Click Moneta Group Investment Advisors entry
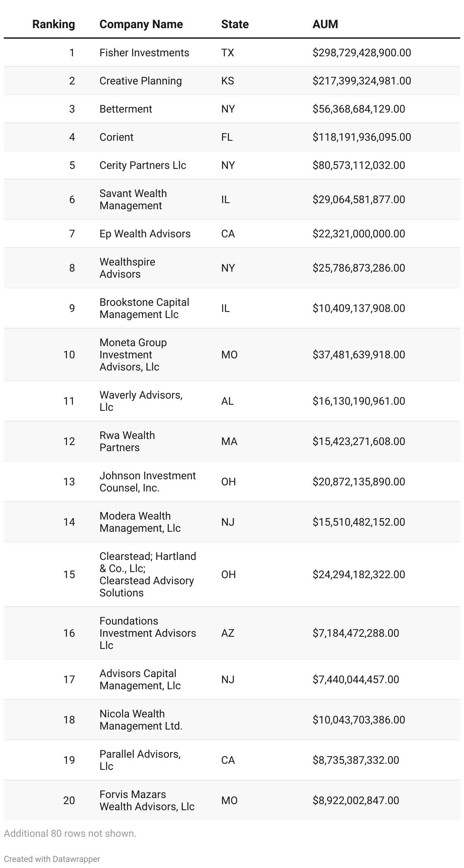The width and height of the screenshot is (464, 868). [133, 355]
